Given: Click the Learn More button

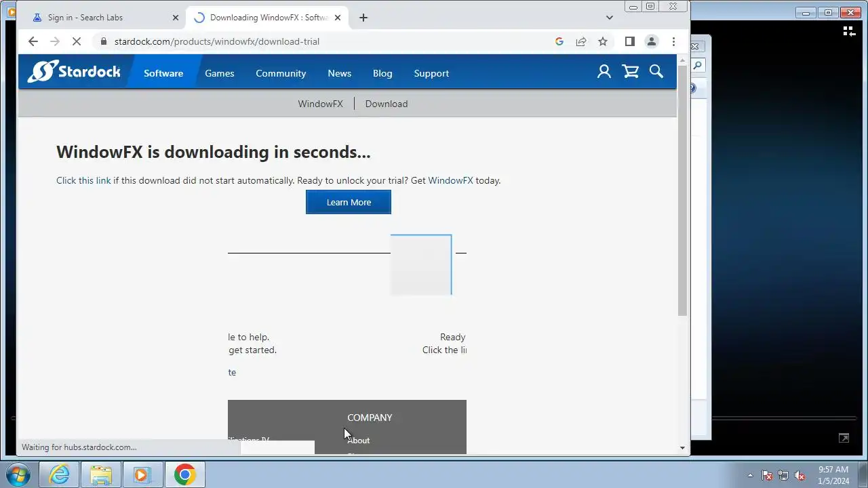Looking at the screenshot, I should (x=349, y=202).
